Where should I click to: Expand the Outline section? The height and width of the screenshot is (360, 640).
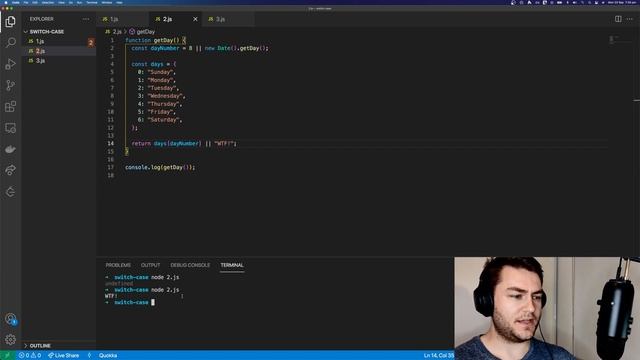click(x=59, y=346)
